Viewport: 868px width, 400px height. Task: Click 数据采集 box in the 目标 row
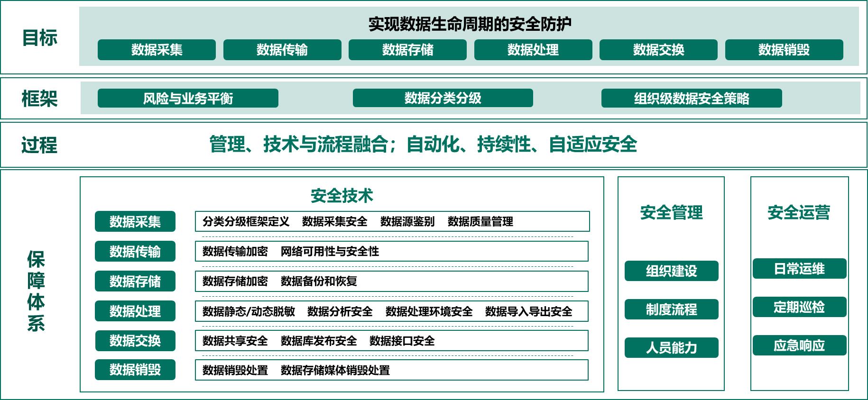(x=157, y=50)
